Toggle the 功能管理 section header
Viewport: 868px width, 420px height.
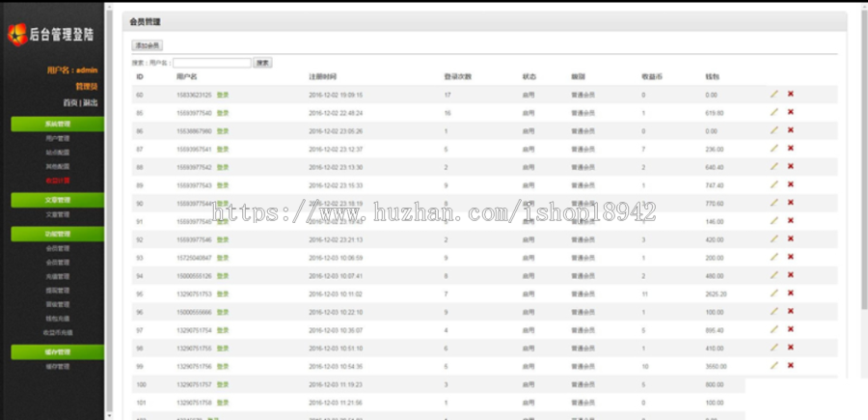click(x=58, y=234)
